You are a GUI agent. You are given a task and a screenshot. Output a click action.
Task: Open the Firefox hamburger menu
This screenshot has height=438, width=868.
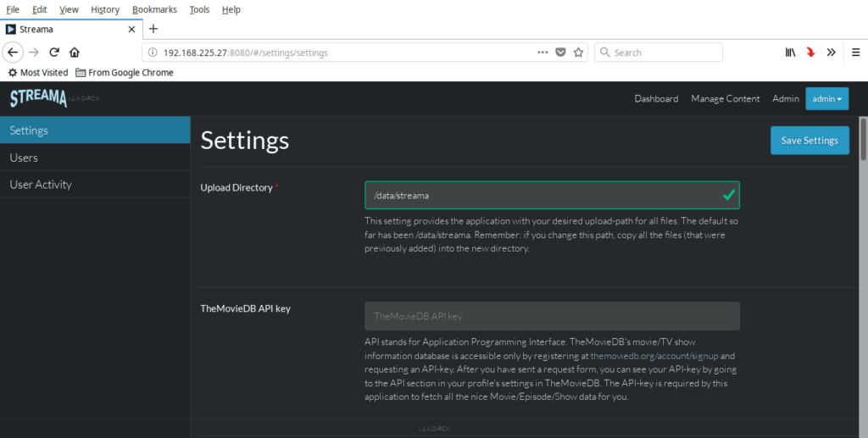click(x=855, y=53)
